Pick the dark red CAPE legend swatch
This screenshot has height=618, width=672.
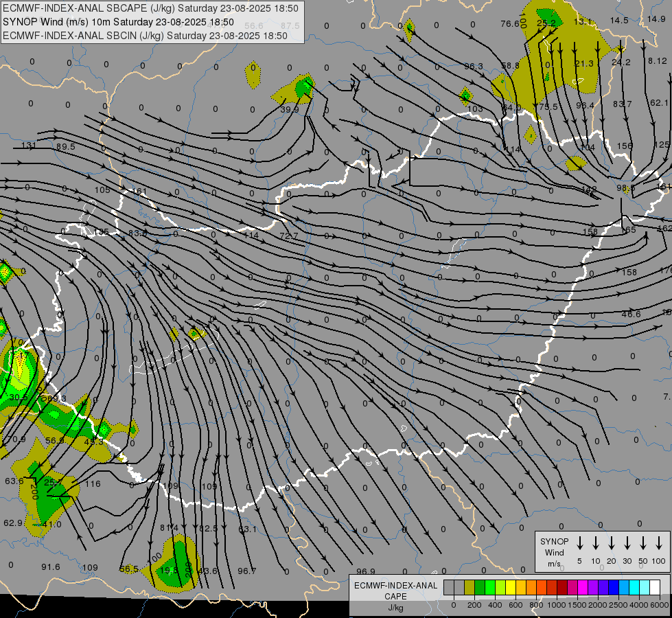(562, 588)
